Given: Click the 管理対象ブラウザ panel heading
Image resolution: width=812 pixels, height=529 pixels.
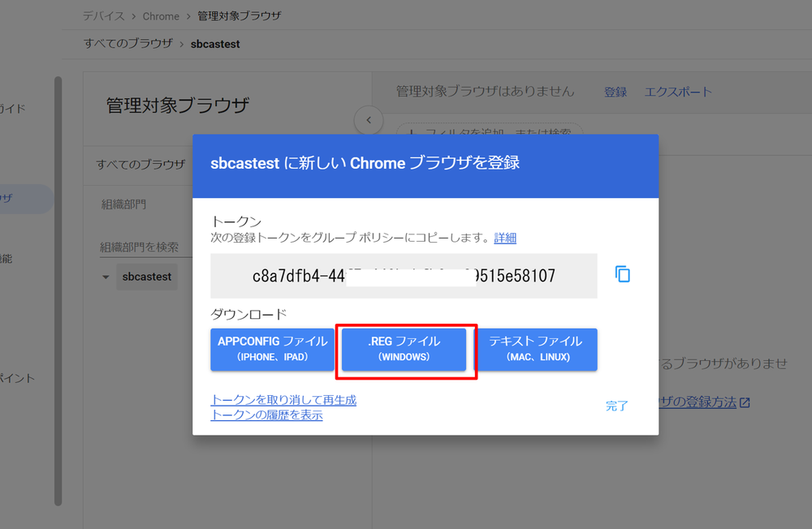Looking at the screenshot, I should (178, 105).
